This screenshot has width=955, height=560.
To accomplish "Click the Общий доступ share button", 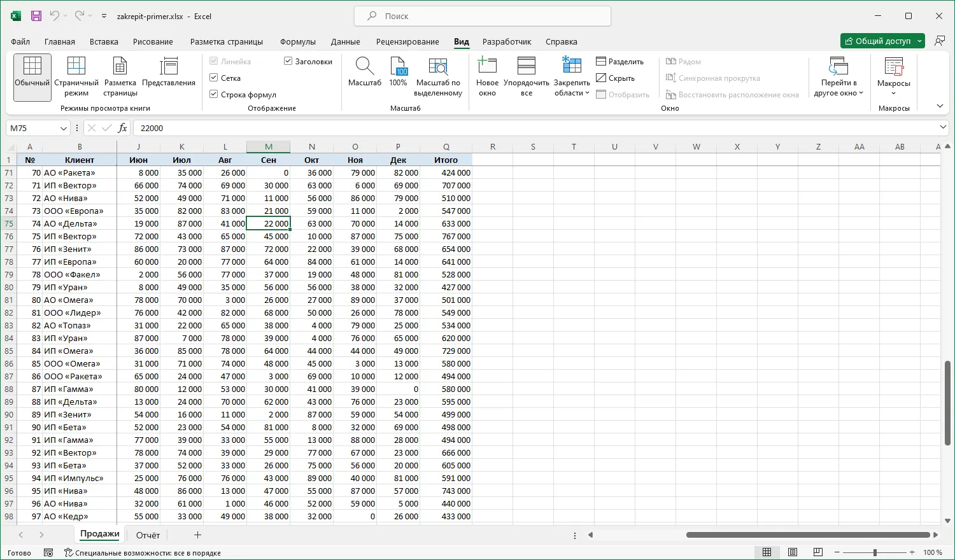I will (x=877, y=41).
